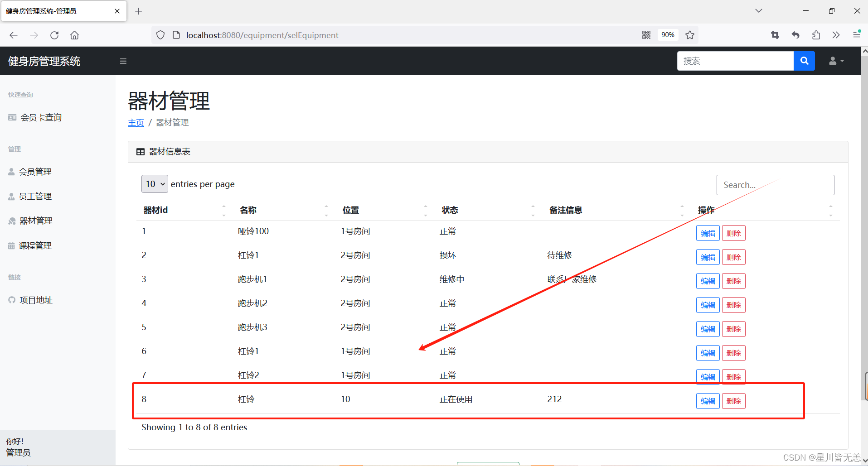Click the undo arrow toolbar icon
Viewport: 868px width, 466px height.
[795, 35]
